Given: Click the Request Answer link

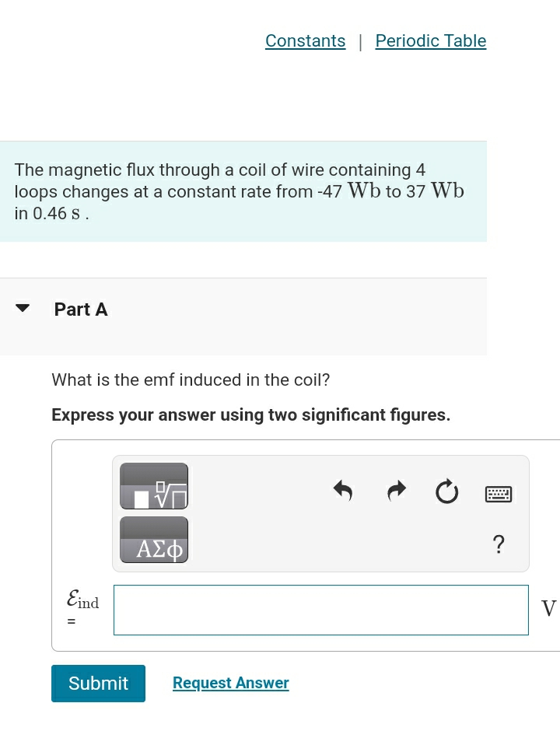Looking at the screenshot, I should [x=230, y=683].
